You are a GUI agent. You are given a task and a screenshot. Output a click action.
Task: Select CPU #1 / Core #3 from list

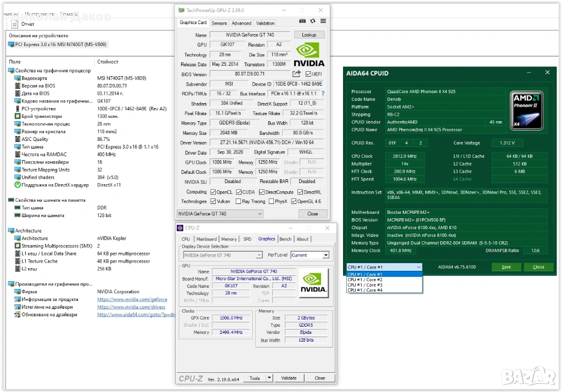point(365,285)
